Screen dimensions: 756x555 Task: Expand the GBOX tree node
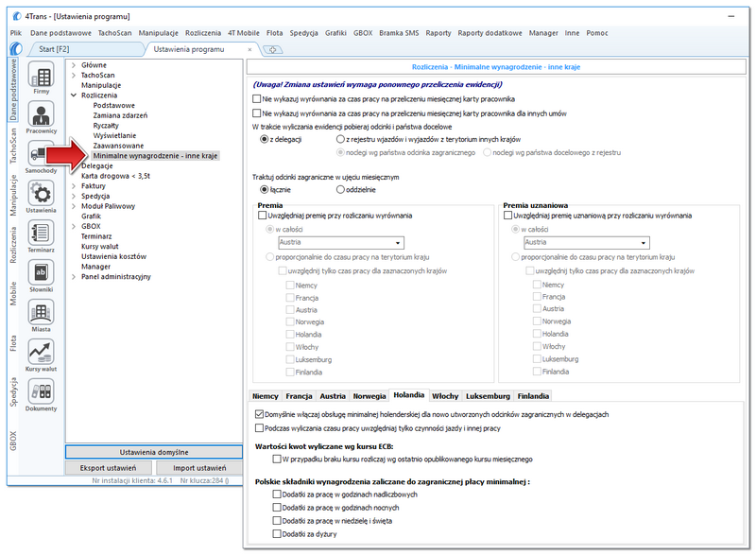click(74, 227)
